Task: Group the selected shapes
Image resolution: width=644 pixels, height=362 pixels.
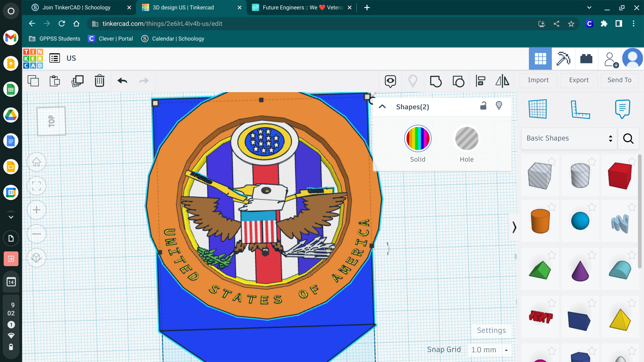Action: coord(435,81)
